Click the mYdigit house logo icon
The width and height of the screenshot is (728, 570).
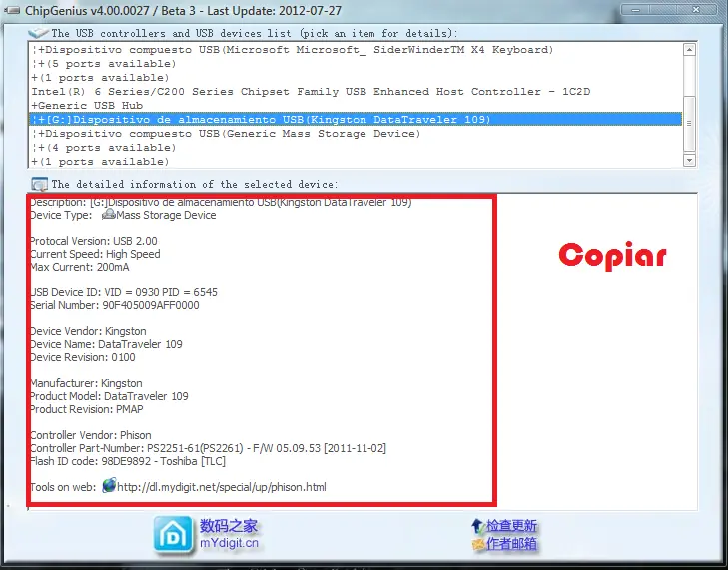tap(173, 536)
